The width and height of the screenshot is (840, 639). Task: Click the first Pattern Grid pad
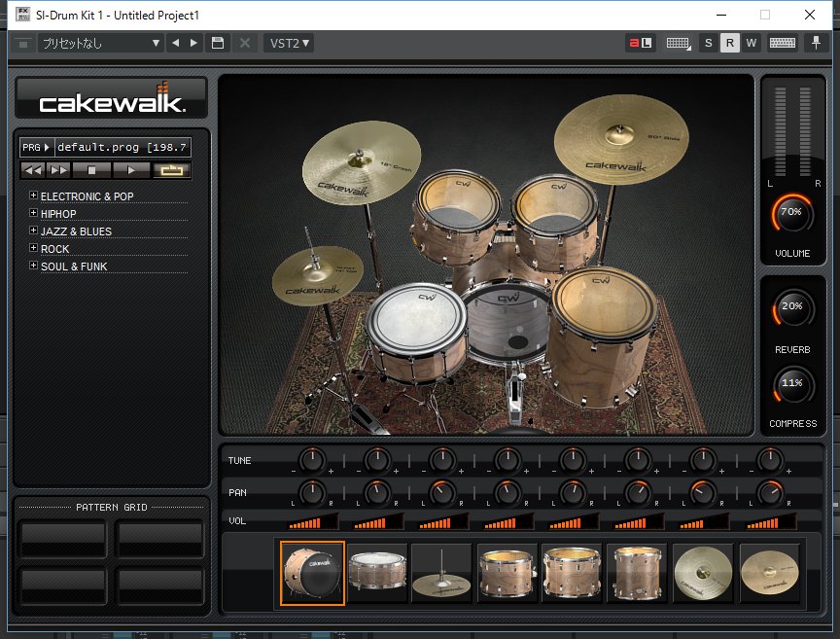(x=63, y=537)
